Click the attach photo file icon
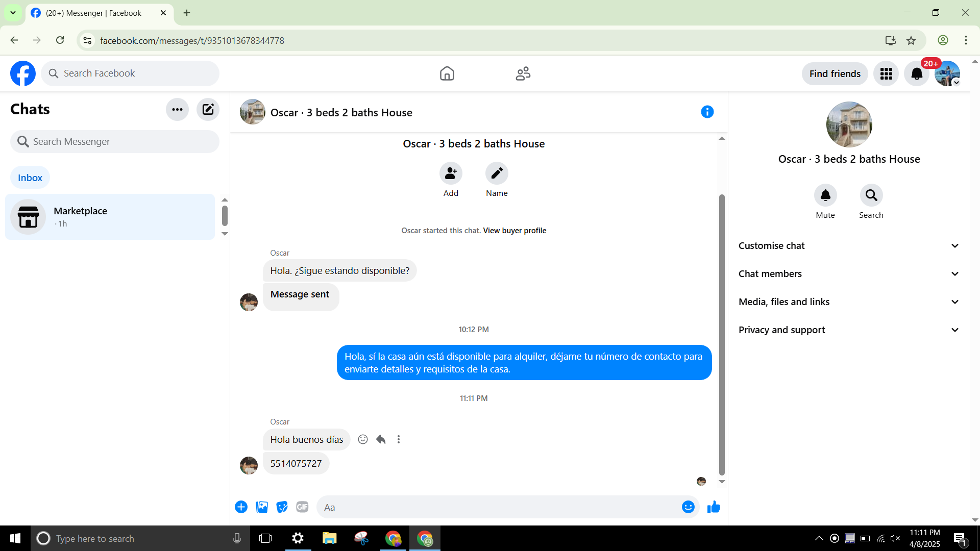The width and height of the screenshot is (980, 551). 262,507
